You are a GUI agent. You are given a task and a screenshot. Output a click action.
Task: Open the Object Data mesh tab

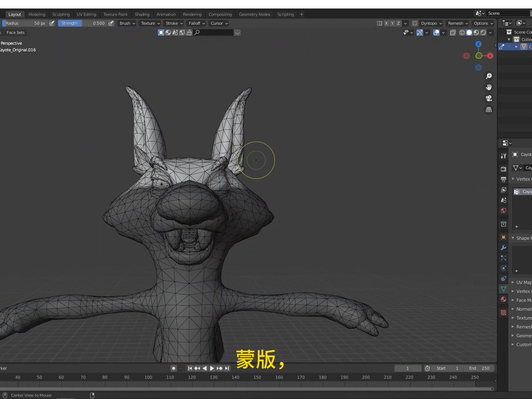(504, 289)
